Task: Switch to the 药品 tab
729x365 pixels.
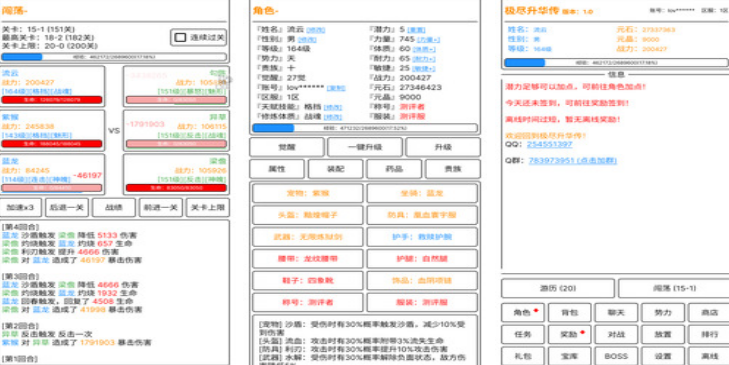Action: click(394, 169)
